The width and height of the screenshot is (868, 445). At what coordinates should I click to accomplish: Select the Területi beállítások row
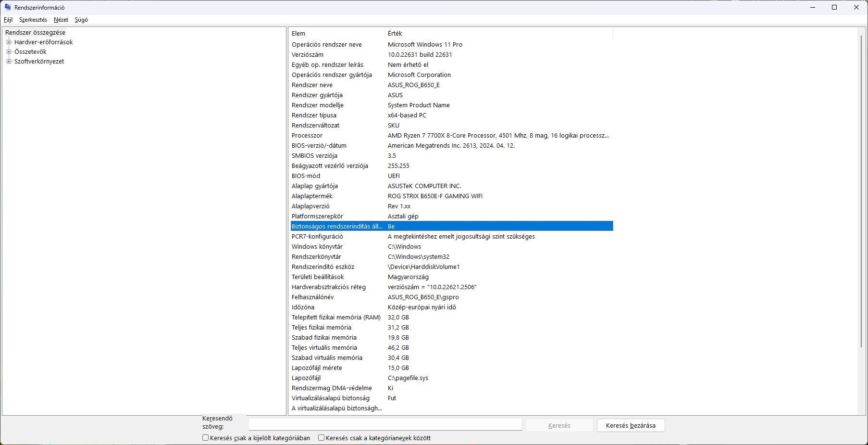point(452,277)
